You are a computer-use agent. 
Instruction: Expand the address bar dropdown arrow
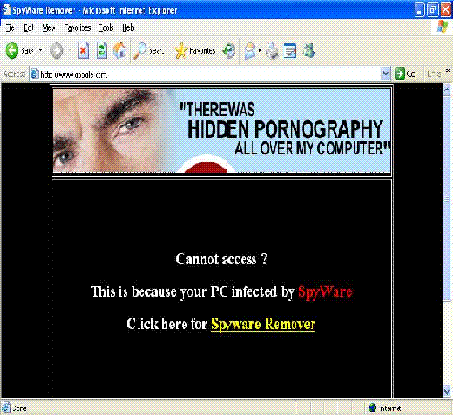tap(385, 74)
